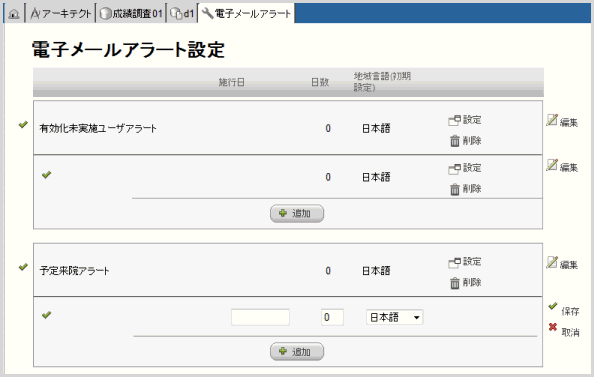Click 保存 to save the new row
The height and width of the screenshot is (377, 594).
pos(570,311)
